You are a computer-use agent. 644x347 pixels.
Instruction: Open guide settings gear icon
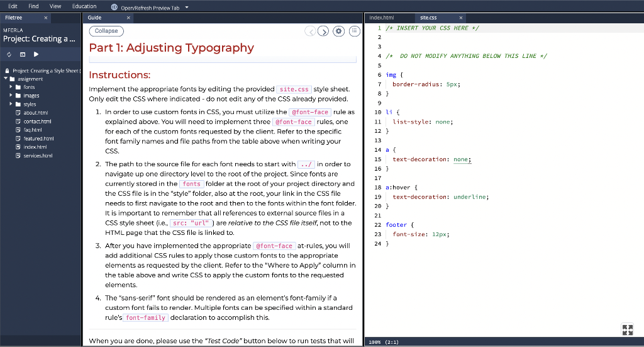(x=339, y=31)
